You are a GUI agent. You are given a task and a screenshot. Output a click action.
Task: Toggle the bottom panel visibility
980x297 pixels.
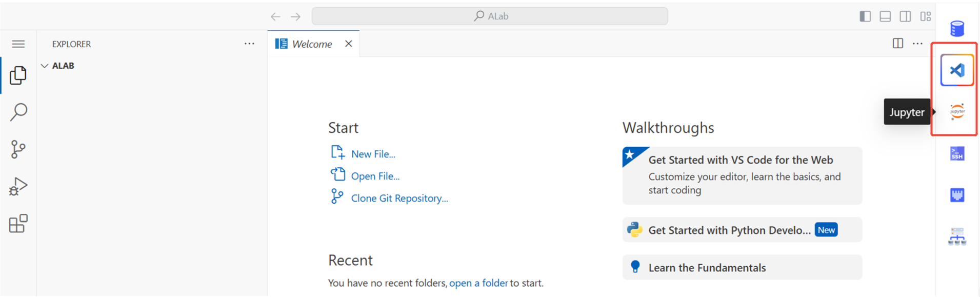[885, 16]
